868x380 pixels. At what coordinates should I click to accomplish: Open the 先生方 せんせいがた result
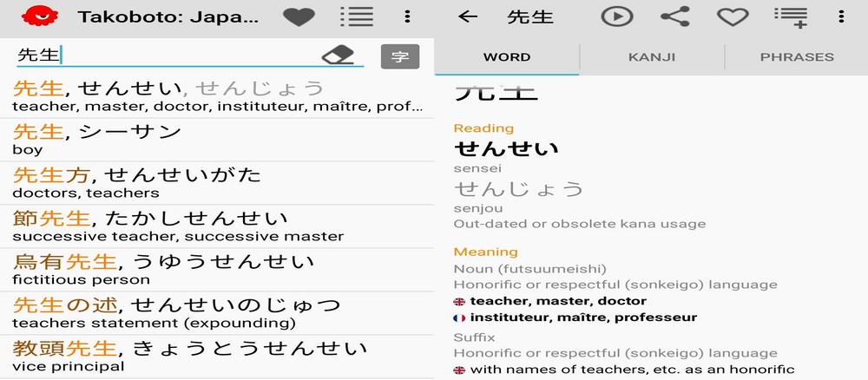(217, 182)
